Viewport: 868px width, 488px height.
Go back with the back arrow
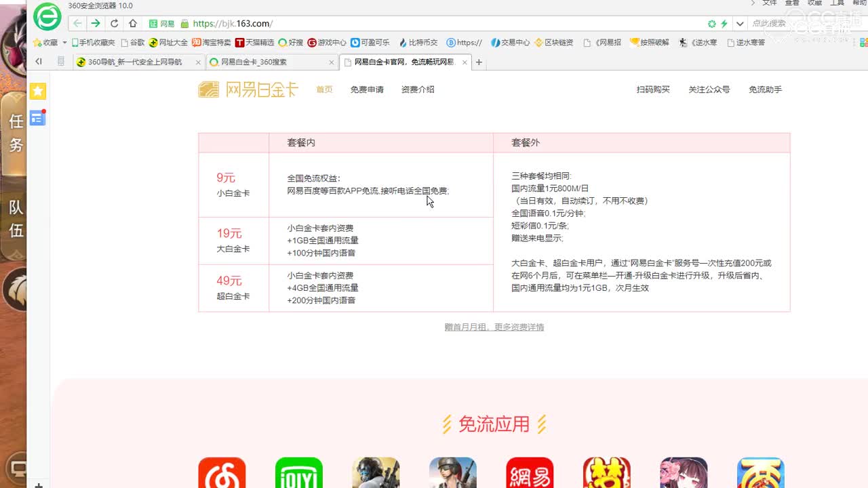click(77, 23)
